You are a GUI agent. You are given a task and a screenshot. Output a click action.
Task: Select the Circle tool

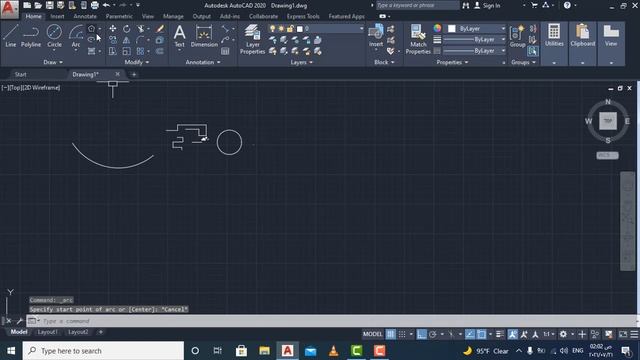[x=54, y=36]
